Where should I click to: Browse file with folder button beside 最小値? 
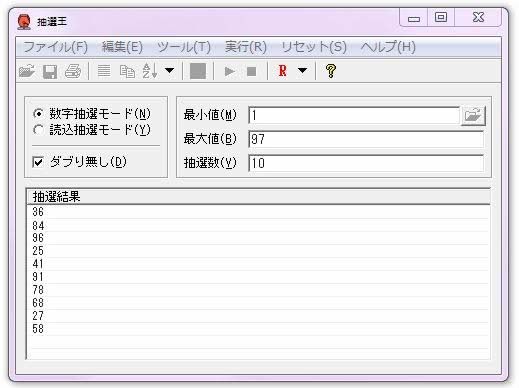coord(473,115)
